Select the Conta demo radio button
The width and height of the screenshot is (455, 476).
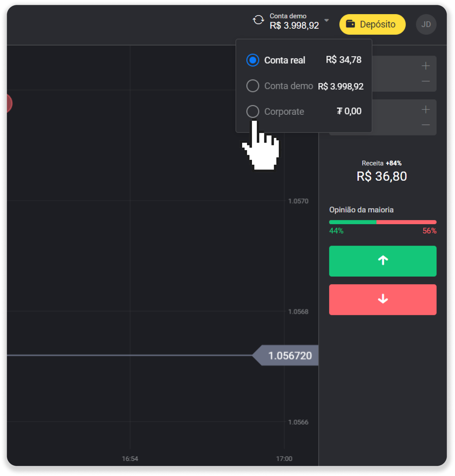[x=253, y=86]
